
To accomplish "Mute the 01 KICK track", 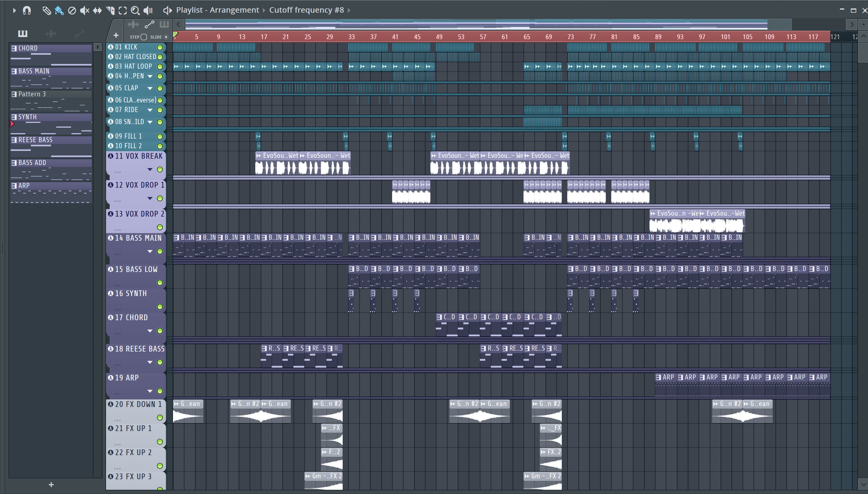I will click(159, 47).
